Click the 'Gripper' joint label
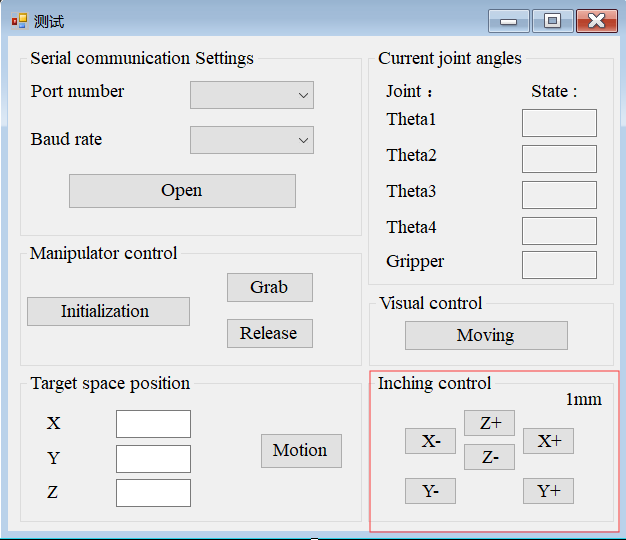 pos(415,262)
